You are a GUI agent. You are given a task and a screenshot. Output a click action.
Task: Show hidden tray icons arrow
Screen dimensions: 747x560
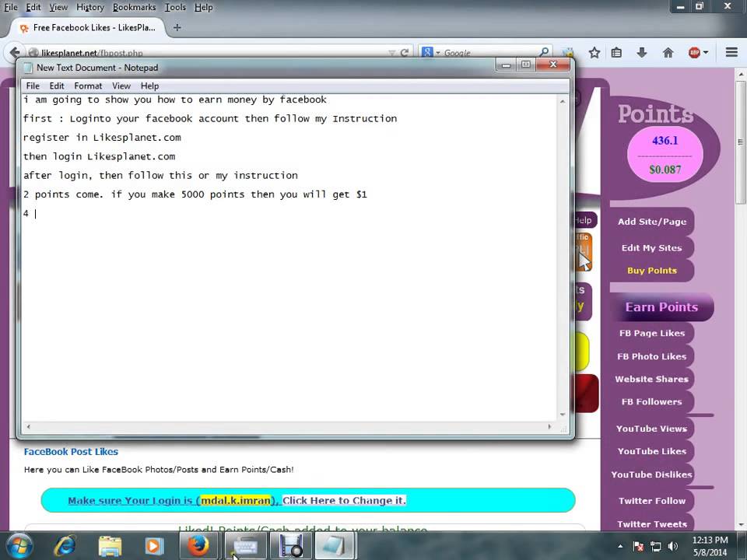[x=620, y=546]
